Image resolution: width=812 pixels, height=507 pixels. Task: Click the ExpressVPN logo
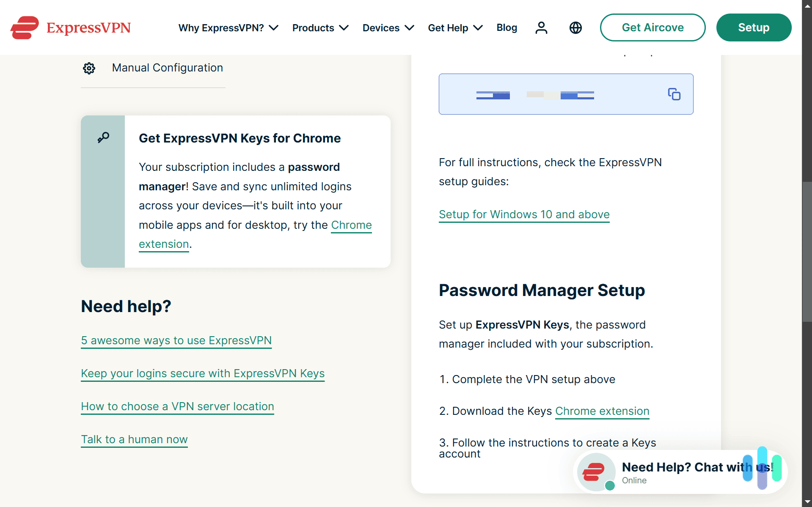pyautogui.click(x=70, y=27)
